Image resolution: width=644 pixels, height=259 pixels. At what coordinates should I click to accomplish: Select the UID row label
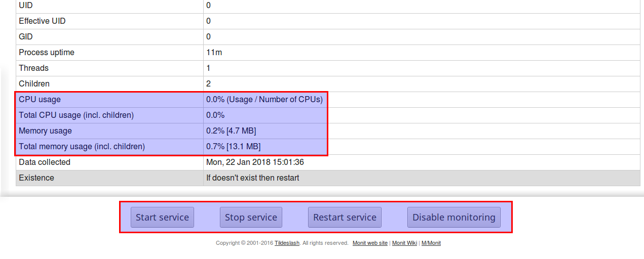26,6
